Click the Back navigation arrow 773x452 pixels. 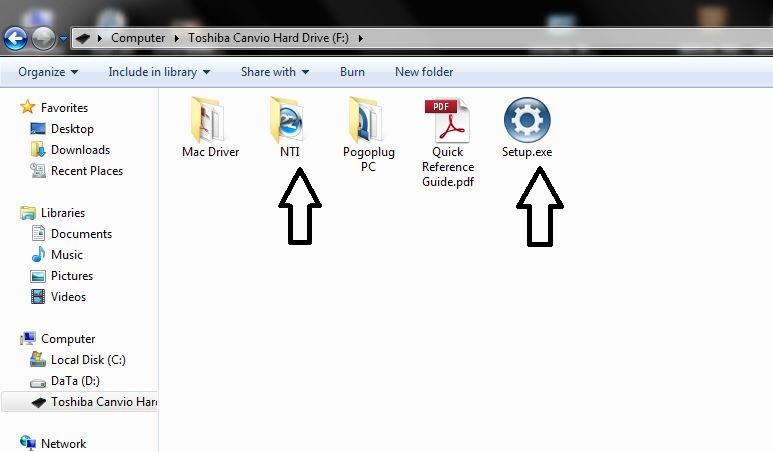(x=15, y=38)
